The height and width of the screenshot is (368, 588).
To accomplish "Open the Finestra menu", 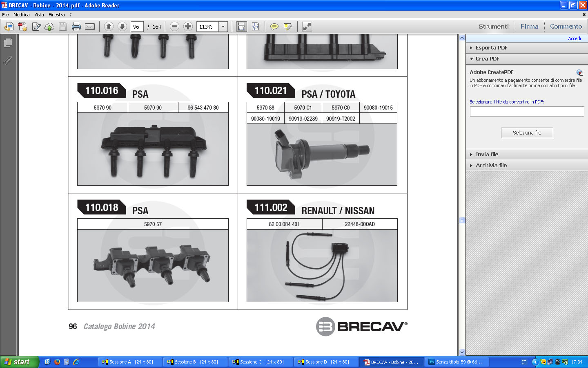I will [x=56, y=15].
